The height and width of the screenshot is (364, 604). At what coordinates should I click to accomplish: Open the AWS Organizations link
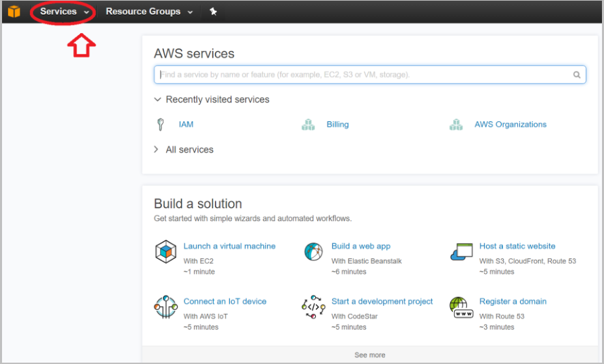(x=510, y=125)
